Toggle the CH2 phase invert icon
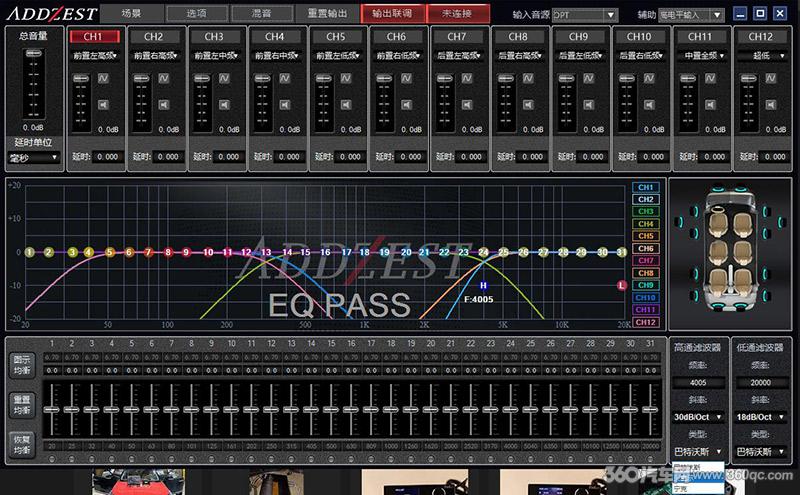The width and height of the screenshot is (800, 495). click(164, 78)
